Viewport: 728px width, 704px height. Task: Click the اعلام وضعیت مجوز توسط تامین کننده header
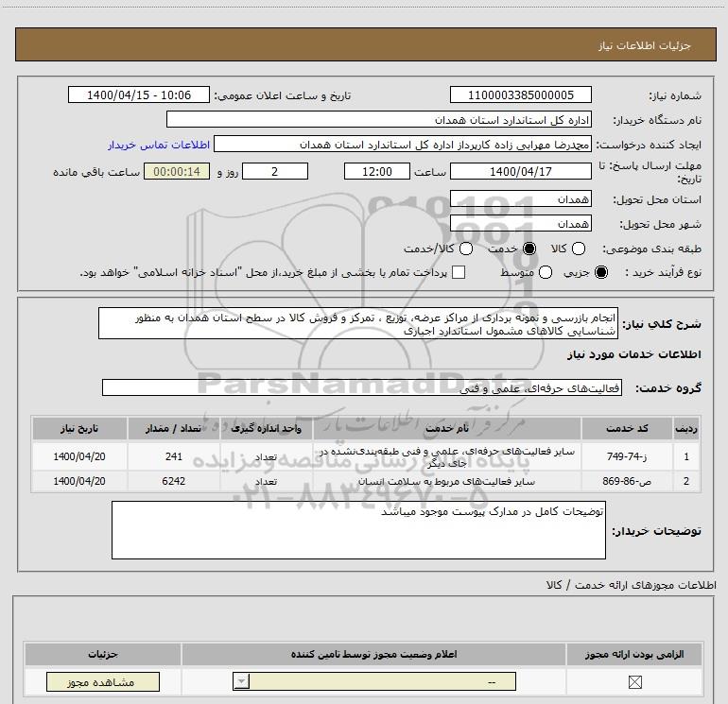(373, 654)
